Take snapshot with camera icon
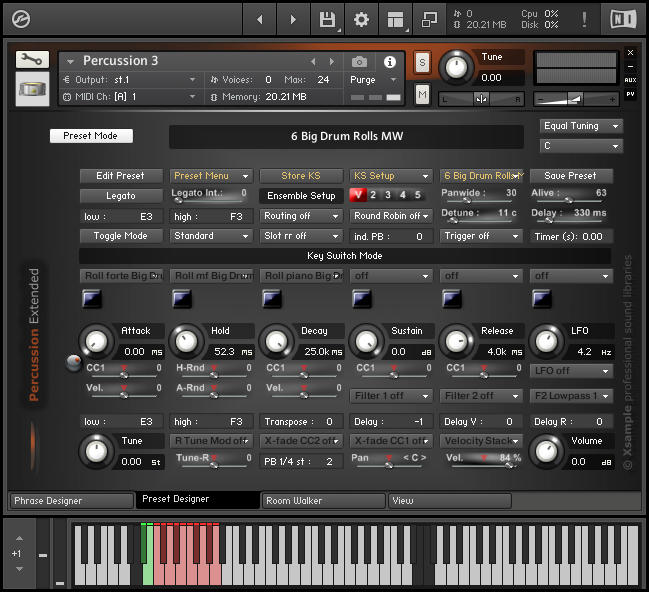This screenshot has height=592, width=649. 359,62
